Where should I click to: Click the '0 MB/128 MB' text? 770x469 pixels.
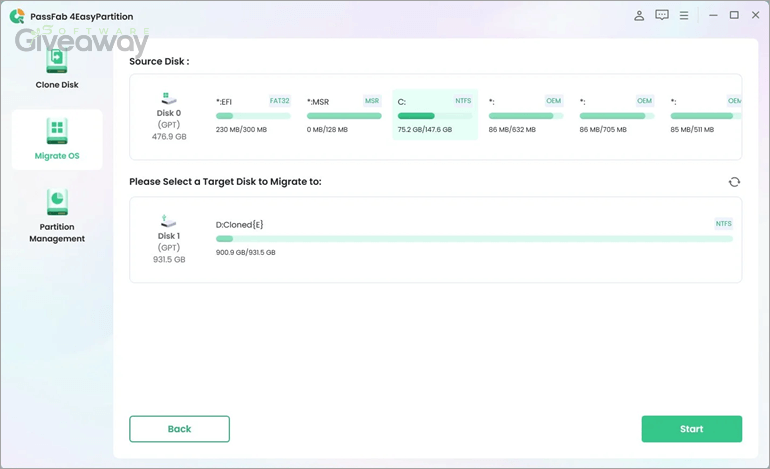click(x=327, y=130)
